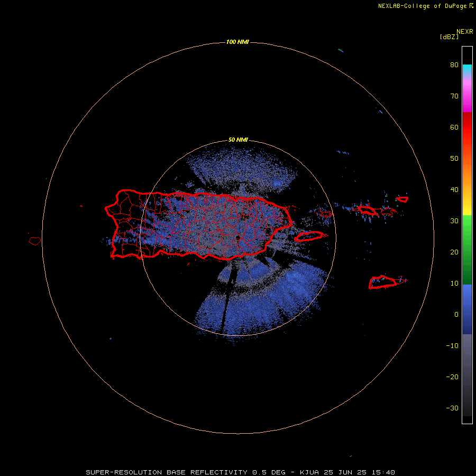Click the "[dBZ]" unit label

[x=449, y=37]
